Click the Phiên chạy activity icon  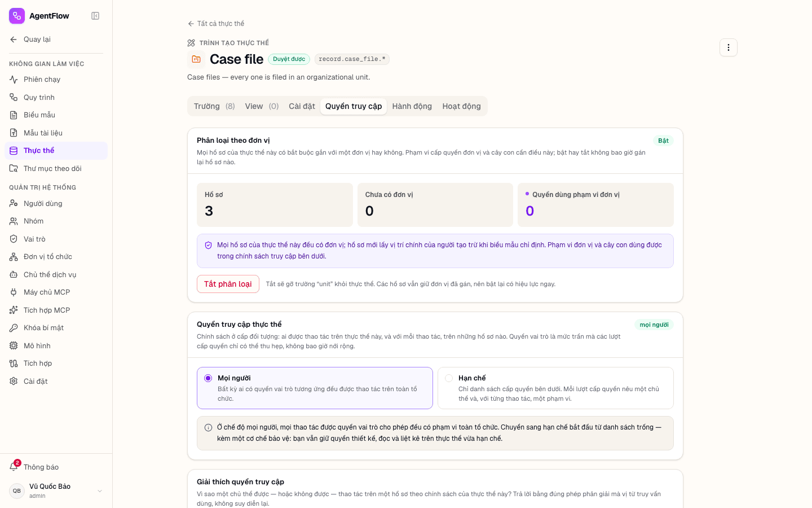pos(14,80)
